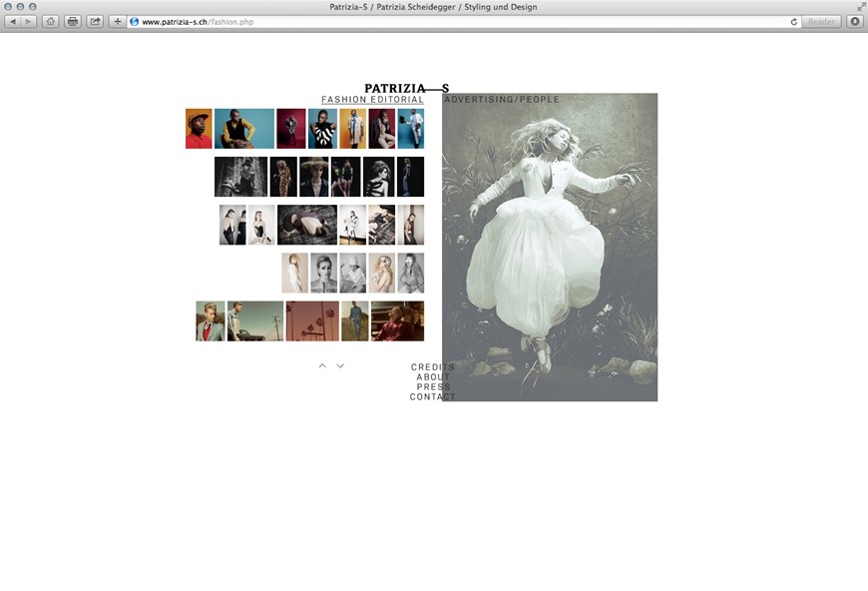Open wide thumbnail of seated man on blue background
The height and width of the screenshot is (591, 868).
click(244, 129)
